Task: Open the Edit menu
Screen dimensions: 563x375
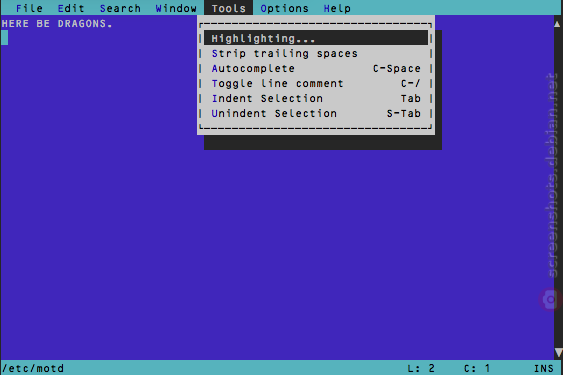Action: [x=71, y=8]
